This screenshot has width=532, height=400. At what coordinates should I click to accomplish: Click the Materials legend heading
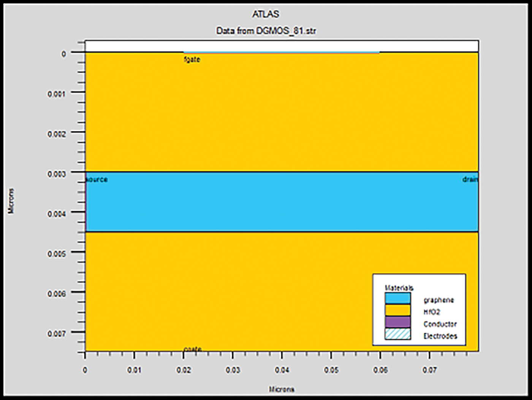click(399, 288)
